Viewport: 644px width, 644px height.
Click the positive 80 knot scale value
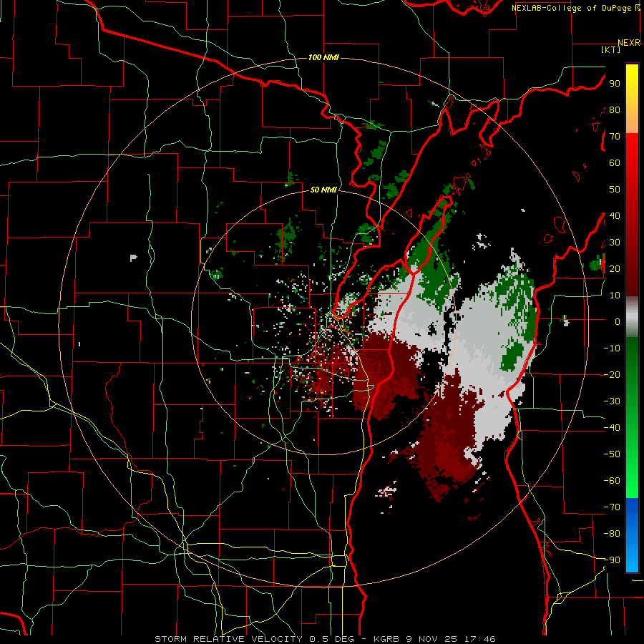tap(615, 110)
